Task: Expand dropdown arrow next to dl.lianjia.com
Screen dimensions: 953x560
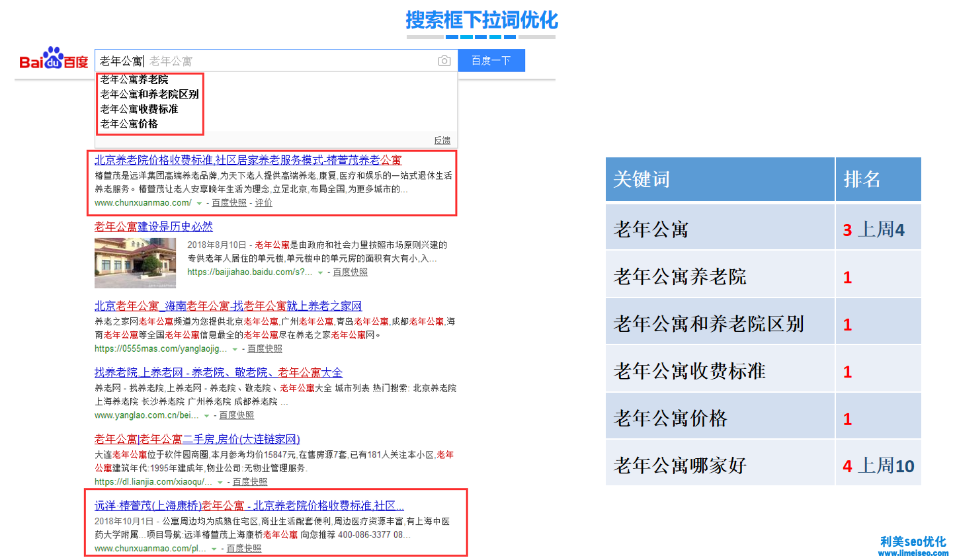Action: coord(220,483)
